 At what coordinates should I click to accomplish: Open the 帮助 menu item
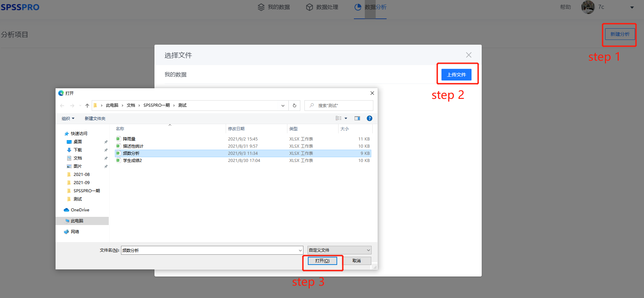click(x=565, y=7)
